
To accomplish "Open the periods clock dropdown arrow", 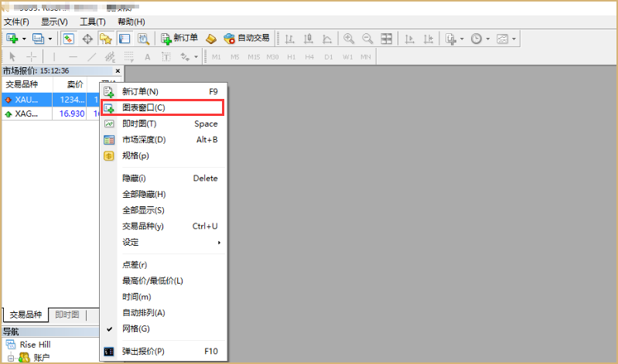I will pos(488,38).
